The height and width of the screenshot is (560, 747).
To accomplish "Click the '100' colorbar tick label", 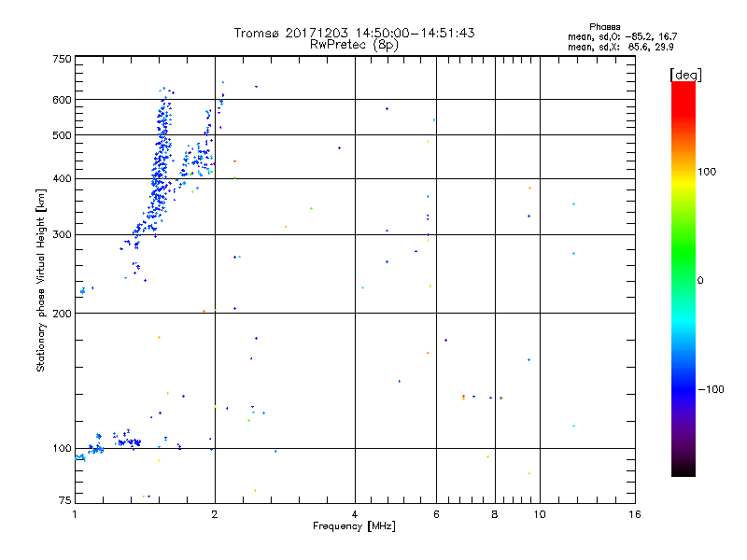I will point(707,172).
